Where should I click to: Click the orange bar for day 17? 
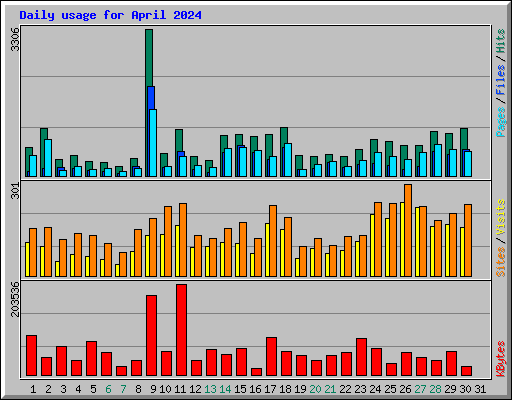point(273,241)
